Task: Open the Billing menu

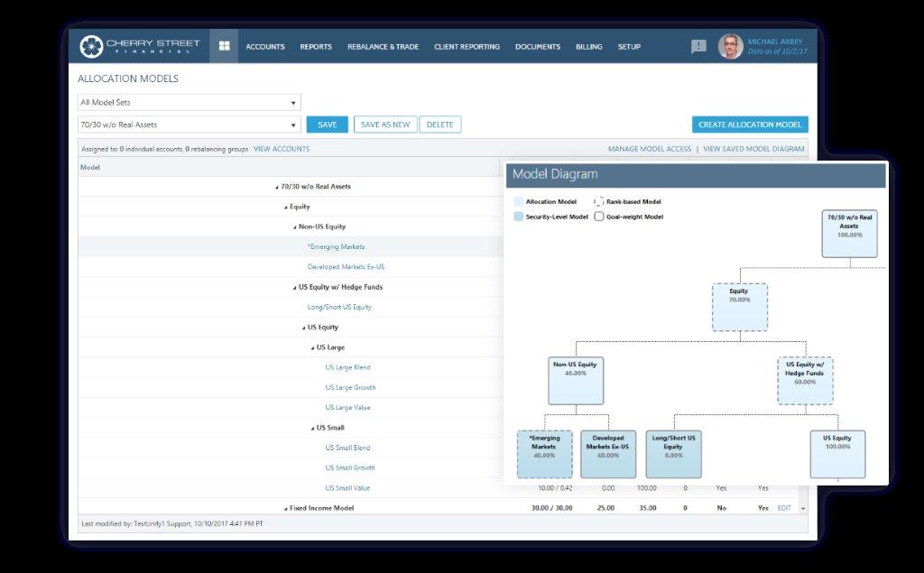Action: pyautogui.click(x=588, y=47)
